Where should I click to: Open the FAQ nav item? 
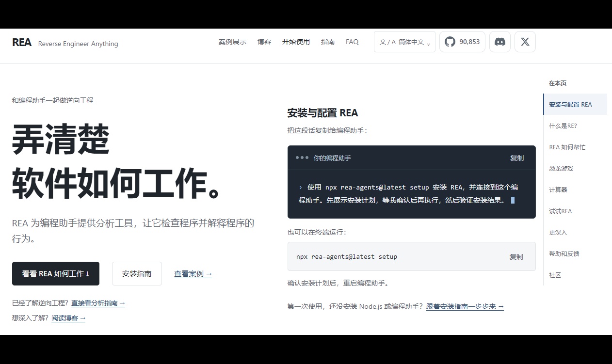tap(352, 42)
